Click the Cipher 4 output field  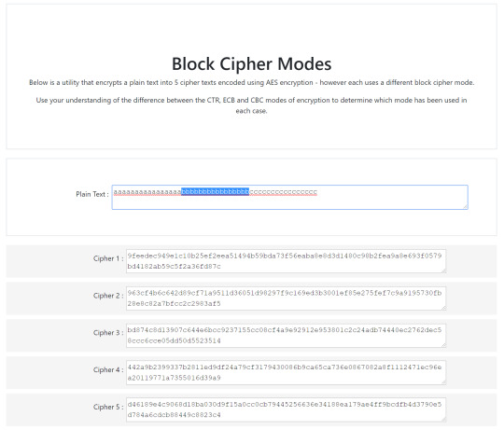[x=286, y=372]
